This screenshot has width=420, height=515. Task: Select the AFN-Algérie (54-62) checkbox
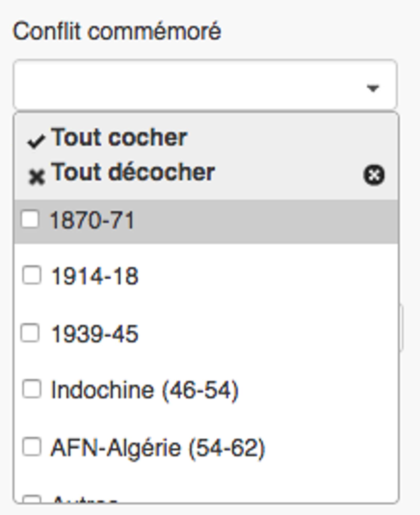pyautogui.click(x=32, y=447)
